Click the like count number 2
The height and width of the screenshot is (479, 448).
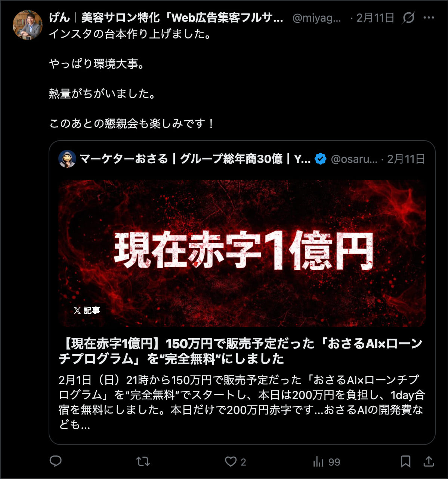(x=243, y=462)
